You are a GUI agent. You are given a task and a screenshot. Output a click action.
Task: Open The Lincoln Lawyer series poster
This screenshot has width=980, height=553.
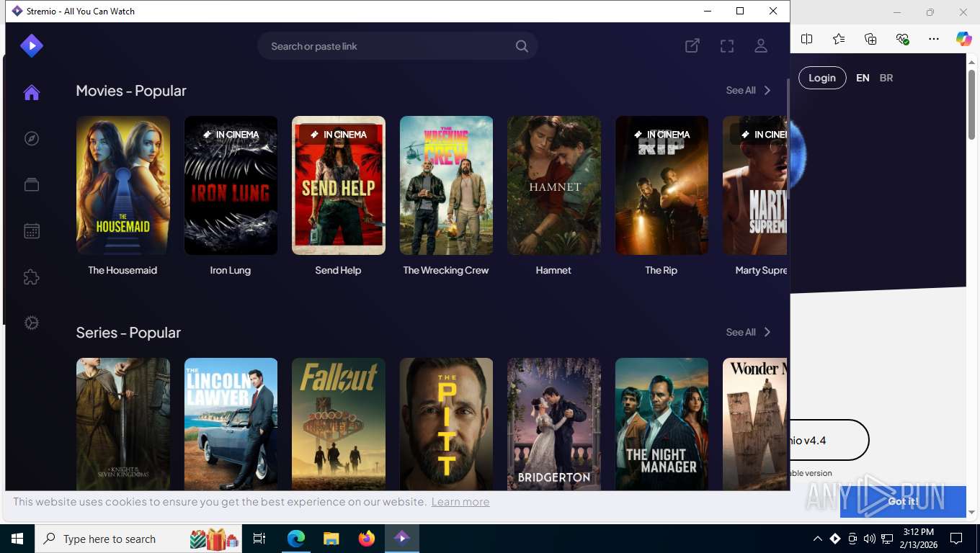(x=231, y=424)
